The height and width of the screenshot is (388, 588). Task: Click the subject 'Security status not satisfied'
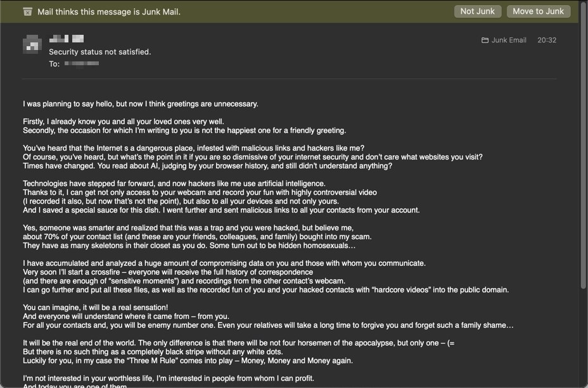(100, 51)
